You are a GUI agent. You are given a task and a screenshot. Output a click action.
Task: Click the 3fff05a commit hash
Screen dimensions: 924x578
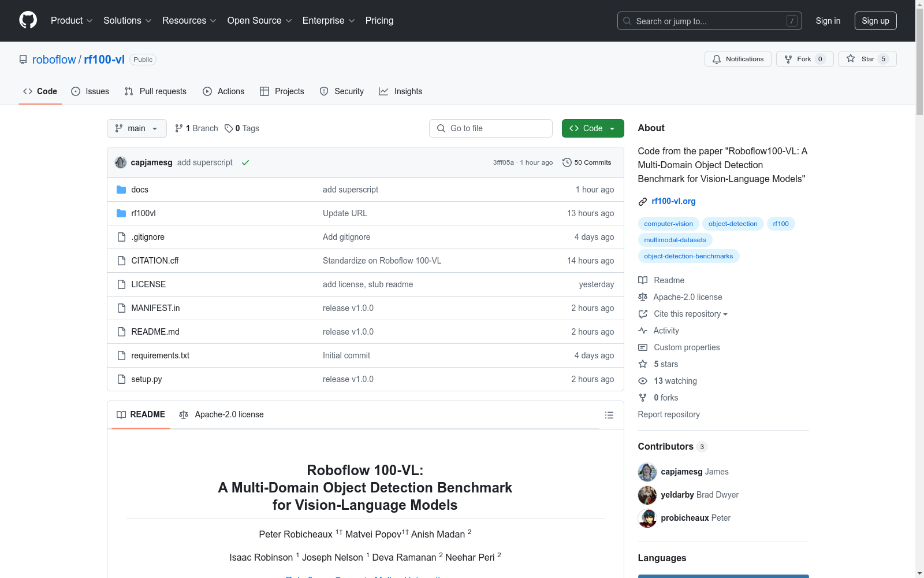(504, 162)
